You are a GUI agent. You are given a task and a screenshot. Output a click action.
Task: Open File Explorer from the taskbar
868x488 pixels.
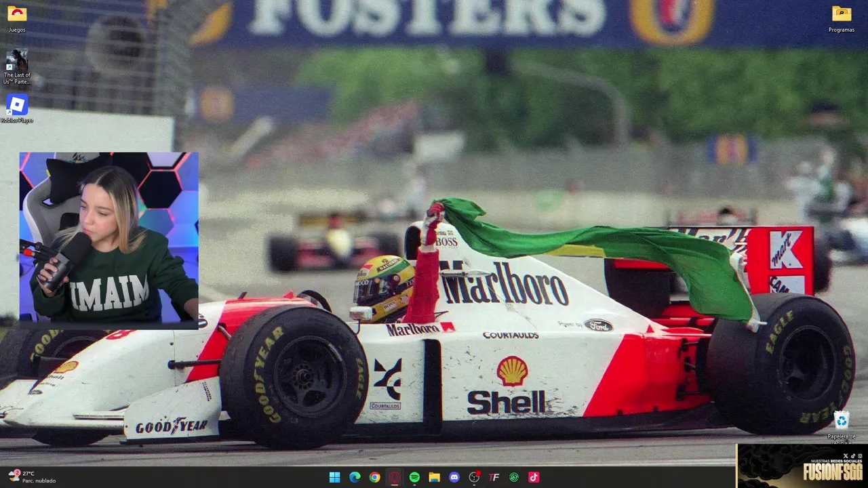(x=434, y=477)
